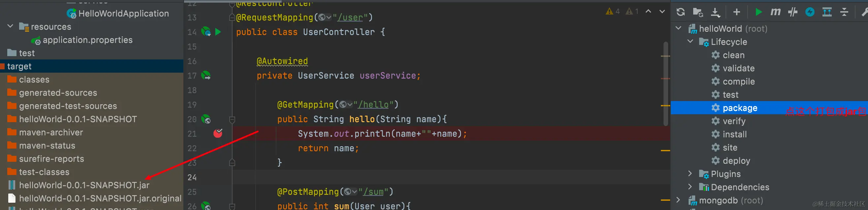
Task: Click userService field name in code
Action: 387,75
